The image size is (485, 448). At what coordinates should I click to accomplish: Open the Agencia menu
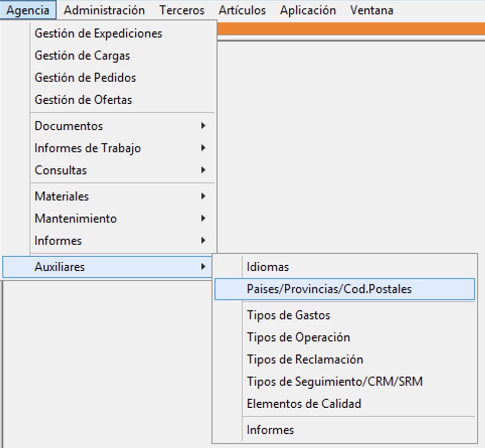coord(28,10)
